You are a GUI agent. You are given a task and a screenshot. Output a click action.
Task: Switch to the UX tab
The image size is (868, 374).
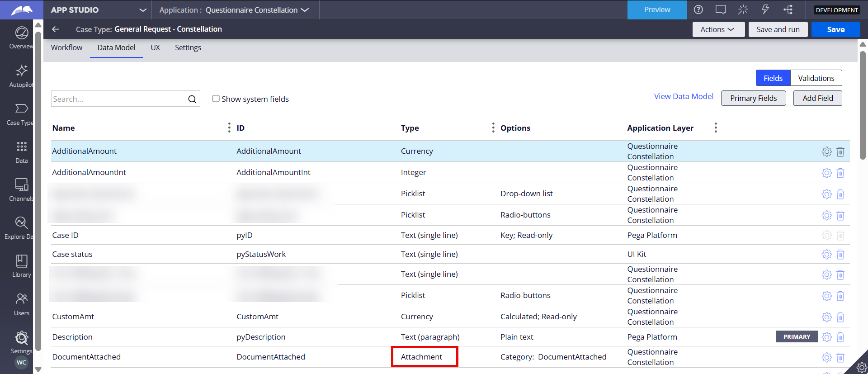coord(155,47)
